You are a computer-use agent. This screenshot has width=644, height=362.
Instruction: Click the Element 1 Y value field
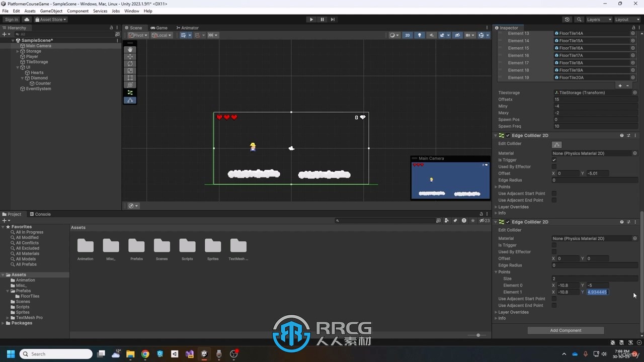tap(598, 292)
